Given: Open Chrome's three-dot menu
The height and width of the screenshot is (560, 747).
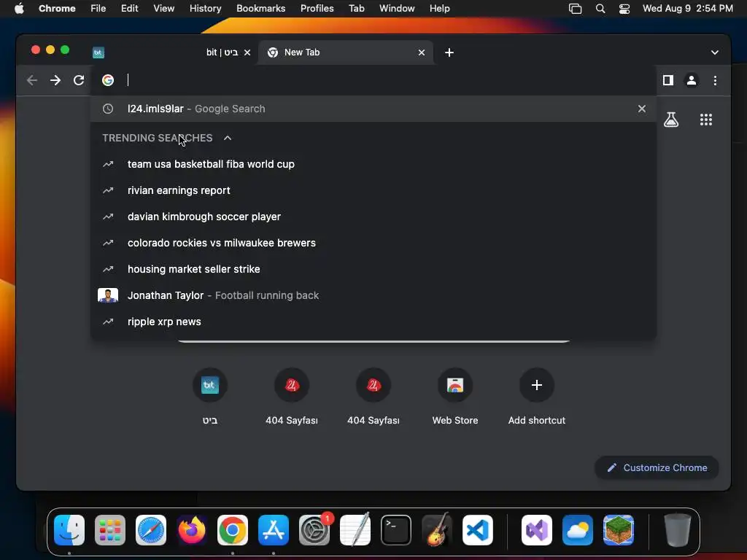Looking at the screenshot, I should (x=715, y=80).
